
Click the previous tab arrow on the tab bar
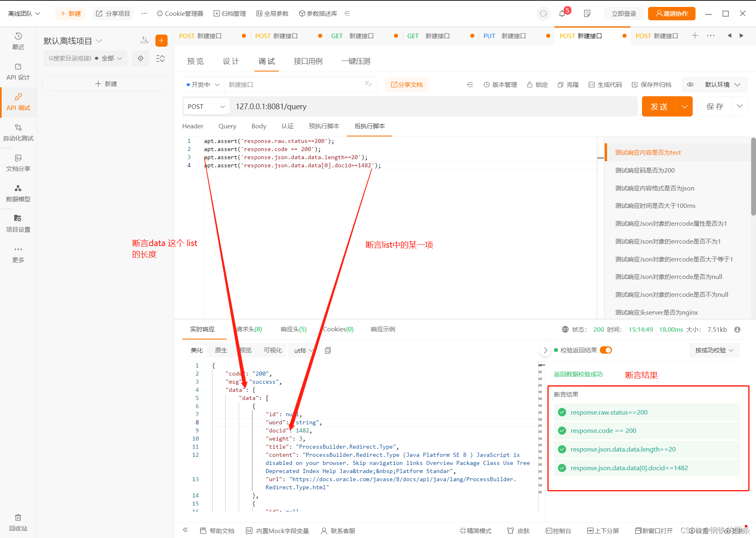click(x=729, y=36)
